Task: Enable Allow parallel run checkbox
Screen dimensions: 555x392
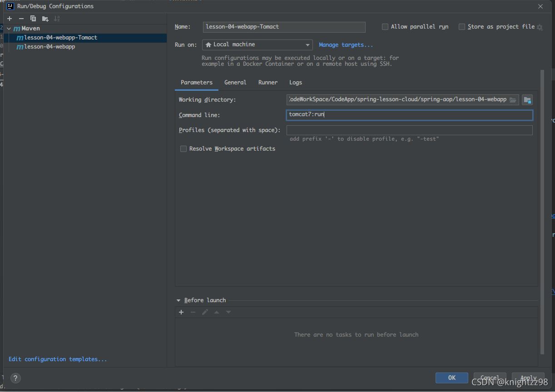Action: [x=385, y=27]
